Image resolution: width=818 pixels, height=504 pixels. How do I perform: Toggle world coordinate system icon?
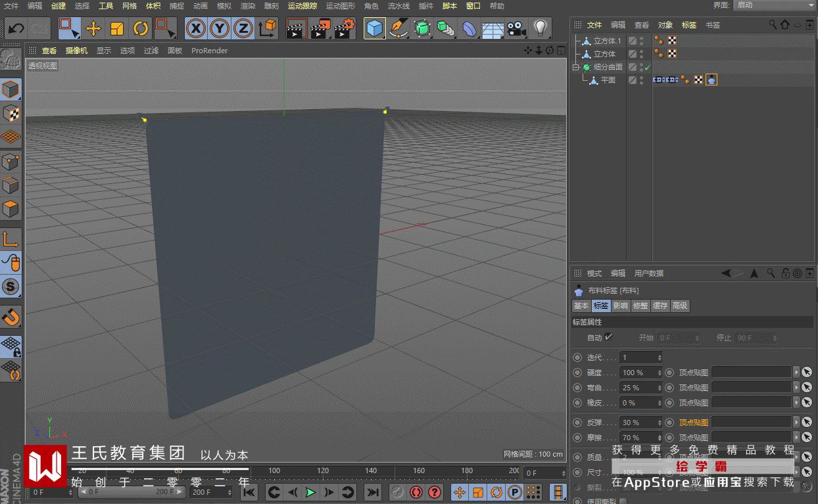pyautogui.click(x=268, y=28)
